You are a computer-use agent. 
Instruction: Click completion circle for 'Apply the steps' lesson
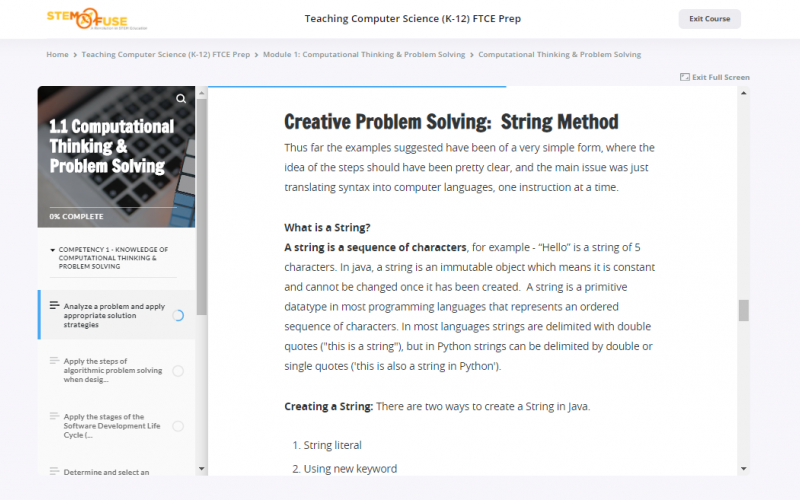[x=178, y=370]
